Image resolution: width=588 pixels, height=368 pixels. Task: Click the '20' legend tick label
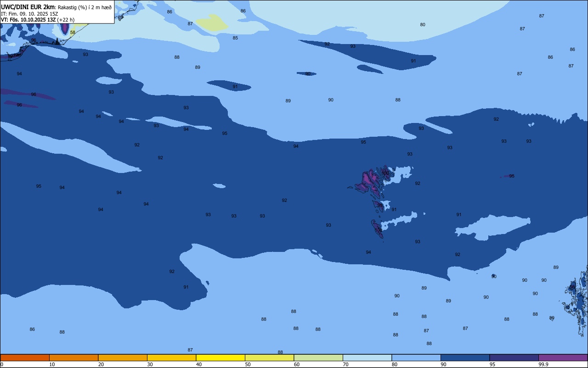101,364
